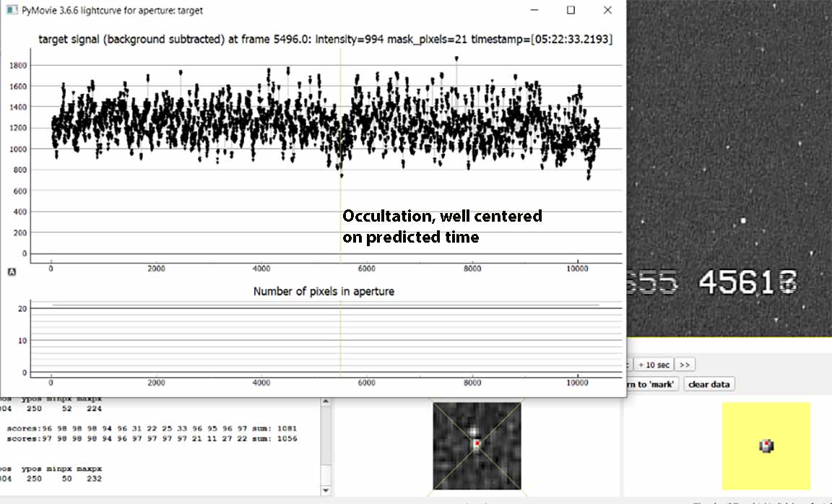
Task: Click the auto-scale 'A' icon on lightcurve plot
Action: [x=12, y=271]
